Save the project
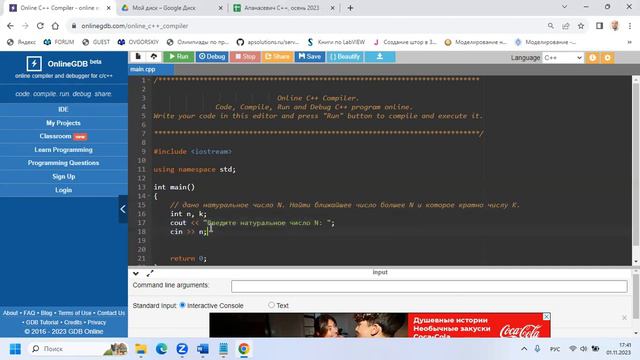The height and width of the screenshot is (360, 640). point(310,56)
